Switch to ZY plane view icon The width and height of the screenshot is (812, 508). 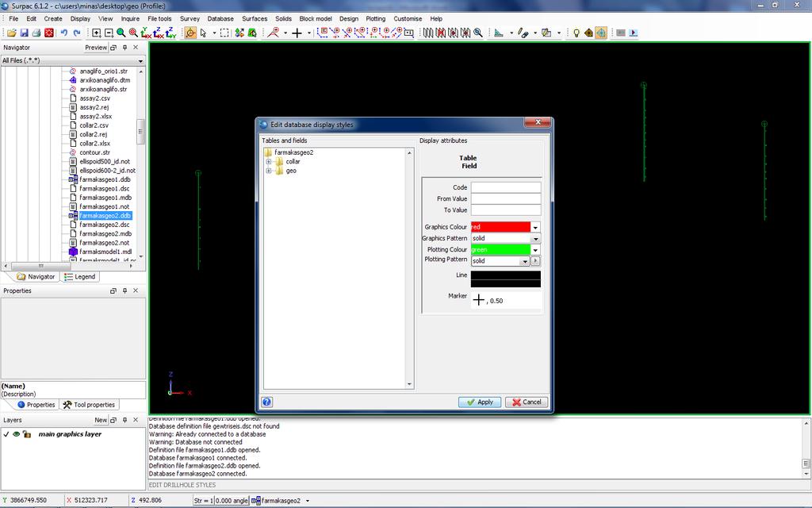[x=170, y=33]
